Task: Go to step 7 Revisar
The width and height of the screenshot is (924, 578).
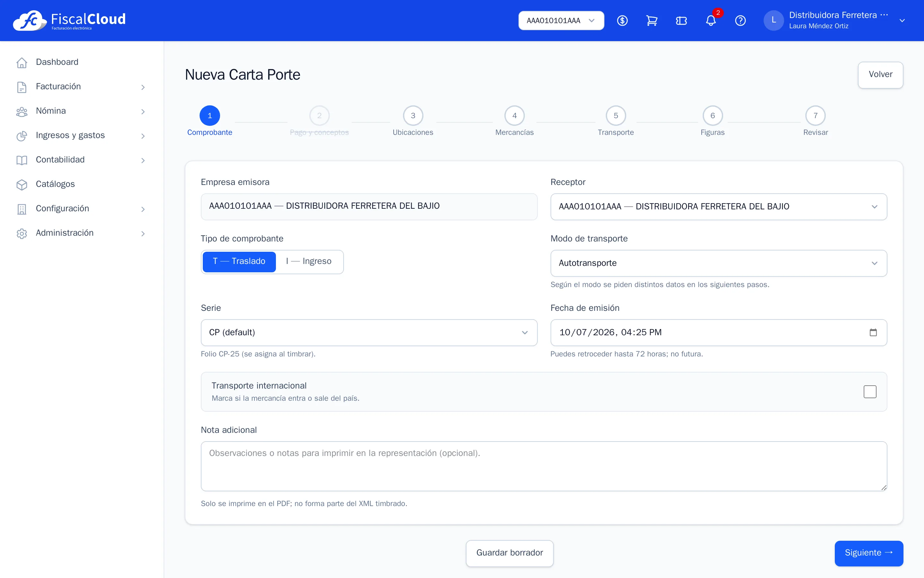Action: tap(815, 121)
